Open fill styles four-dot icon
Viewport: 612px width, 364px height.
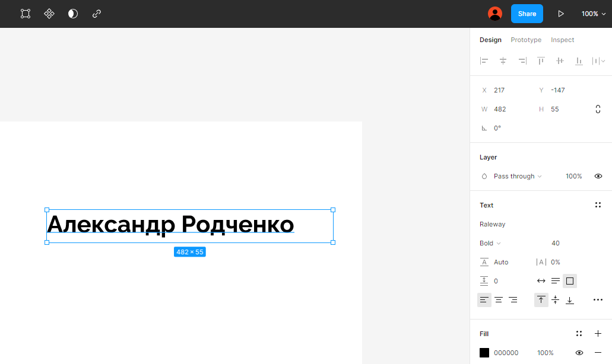tap(579, 334)
